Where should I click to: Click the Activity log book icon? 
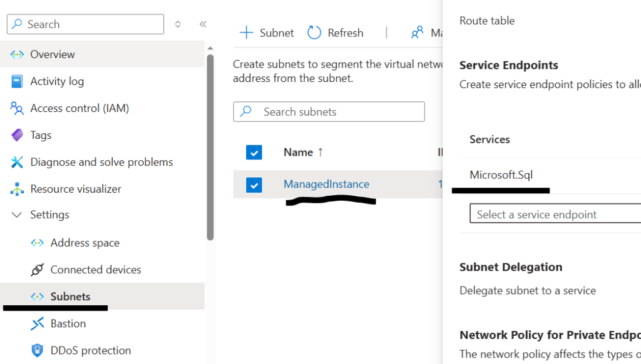(x=17, y=81)
